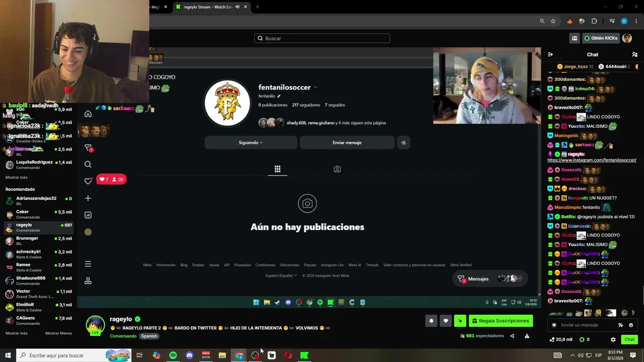The height and width of the screenshot is (362, 644).
Task: Open Coker in the Recomendado list
Action: [x=39, y=215]
